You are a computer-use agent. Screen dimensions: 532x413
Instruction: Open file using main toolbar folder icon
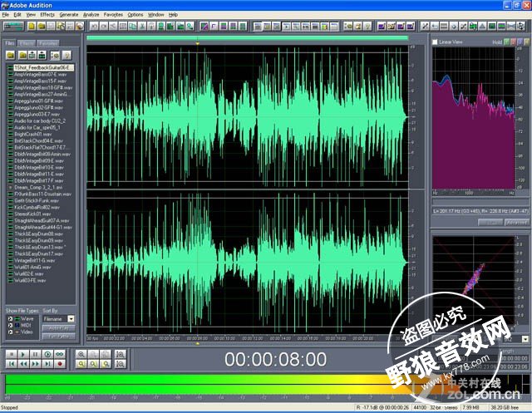click(42, 26)
